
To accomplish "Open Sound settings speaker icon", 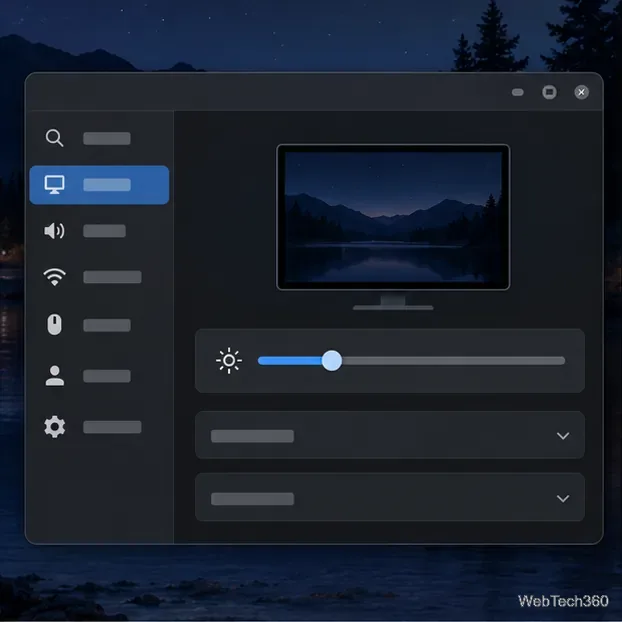I will 54,230.
